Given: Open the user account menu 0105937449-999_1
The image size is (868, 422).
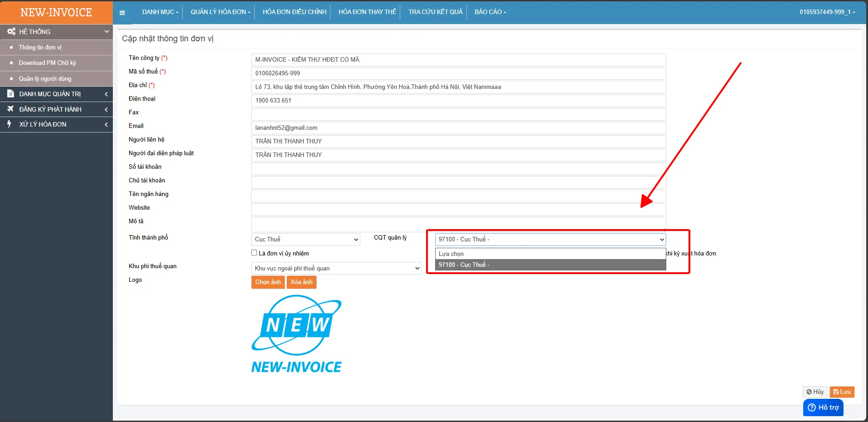Looking at the screenshot, I should (x=827, y=12).
